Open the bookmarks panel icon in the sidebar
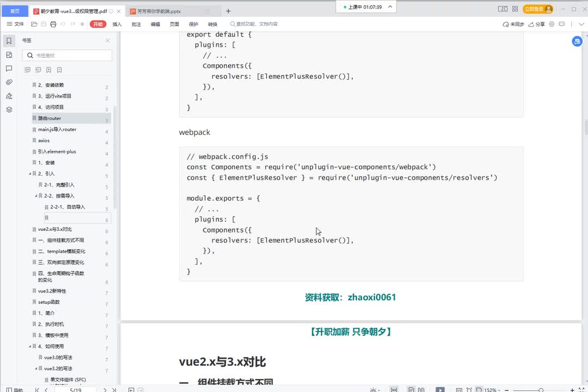 tap(9, 41)
